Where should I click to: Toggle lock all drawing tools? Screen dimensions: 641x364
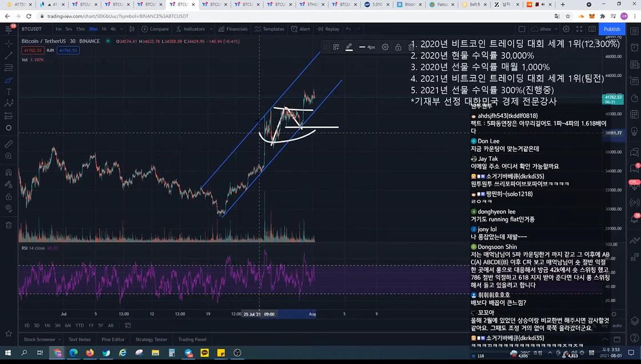[x=9, y=197]
